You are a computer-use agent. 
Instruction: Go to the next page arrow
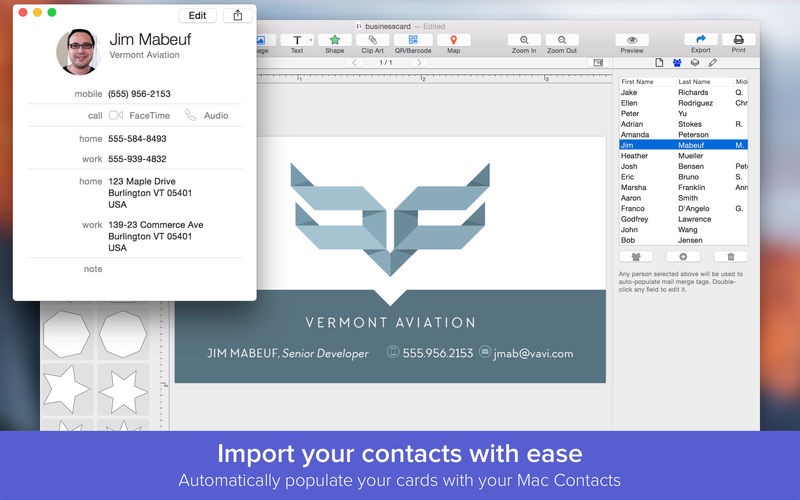pos(419,62)
